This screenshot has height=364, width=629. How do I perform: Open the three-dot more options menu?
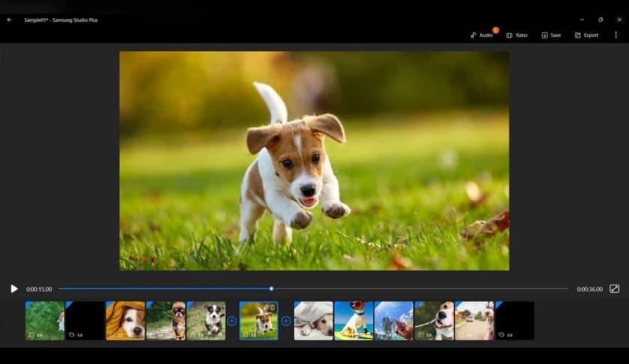click(x=615, y=35)
